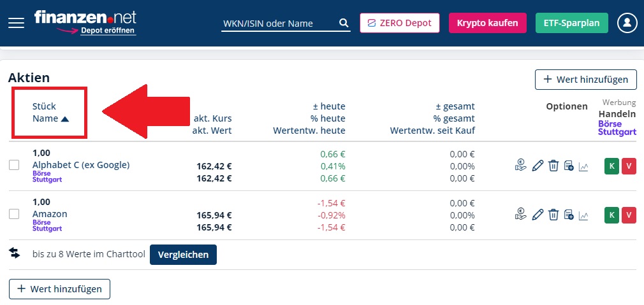The height and width of the screenshot is (305, 644).
Task: Sort by Stück column header
Action: pos(44,106)
